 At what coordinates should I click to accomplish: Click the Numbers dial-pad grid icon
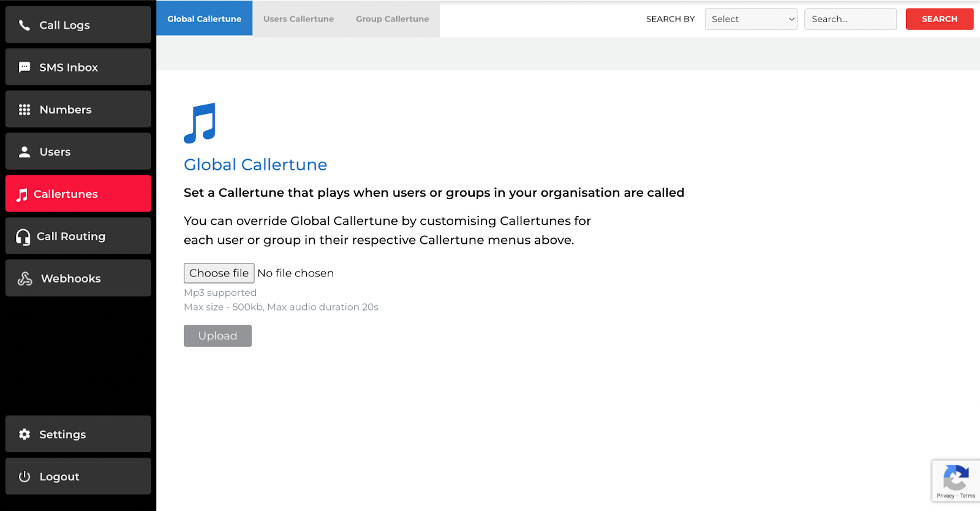pos(24,110)
